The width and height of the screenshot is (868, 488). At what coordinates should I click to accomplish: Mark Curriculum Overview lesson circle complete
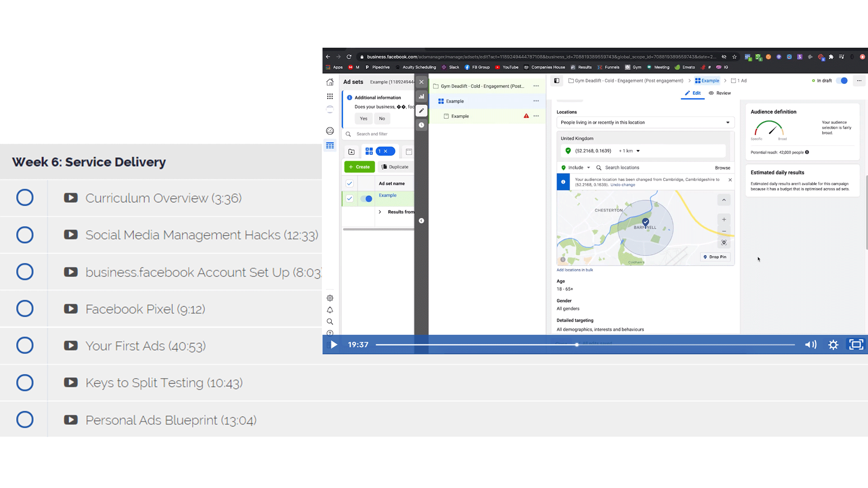(25, 197)
